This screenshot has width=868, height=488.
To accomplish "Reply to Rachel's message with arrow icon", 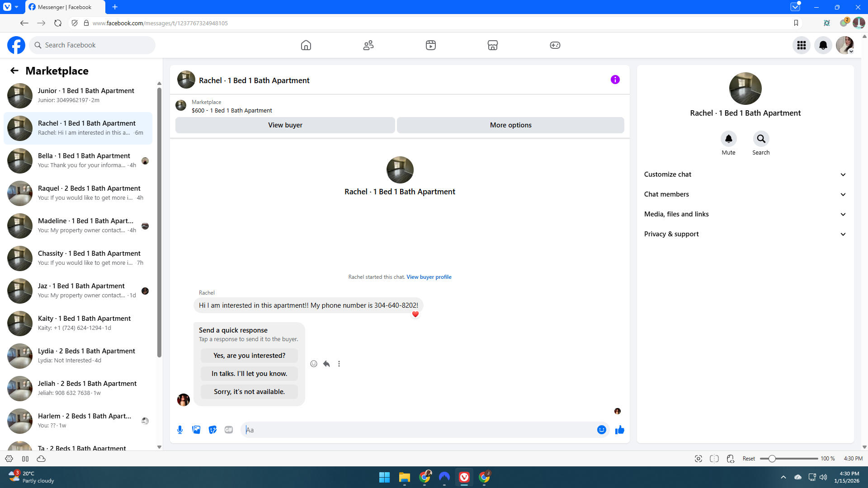I will coord(326,364).
